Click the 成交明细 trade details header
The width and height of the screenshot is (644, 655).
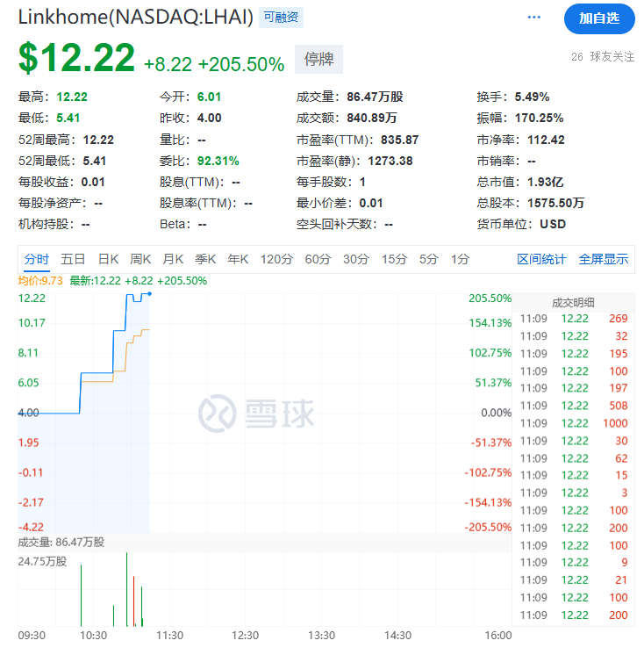pyautogui.click(x=573, y=303)
